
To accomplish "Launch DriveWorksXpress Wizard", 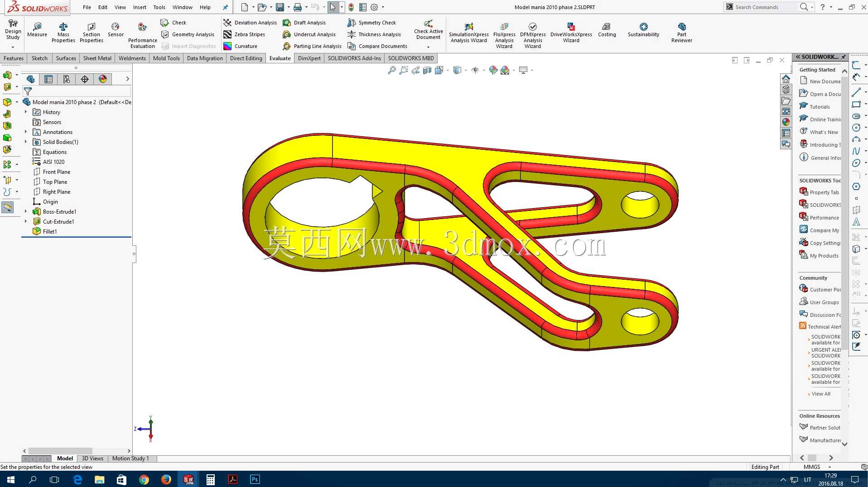I will pos(571,33).
